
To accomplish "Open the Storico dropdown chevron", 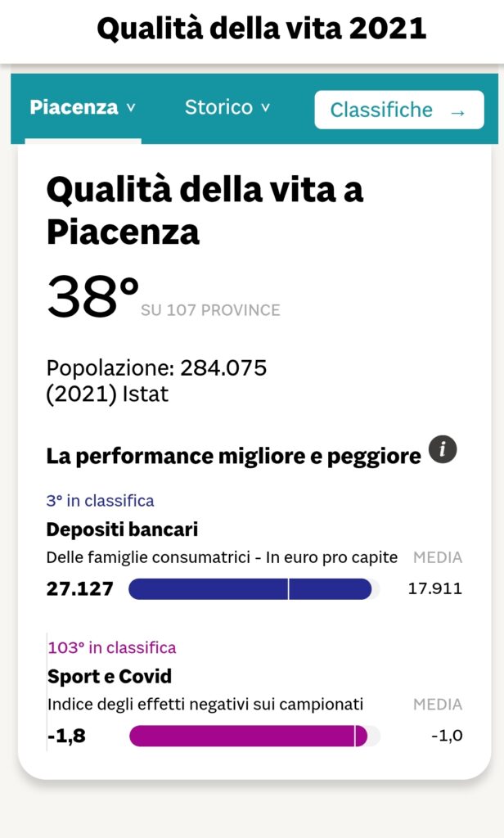I will pyautogui.click(x=265, y=108).
